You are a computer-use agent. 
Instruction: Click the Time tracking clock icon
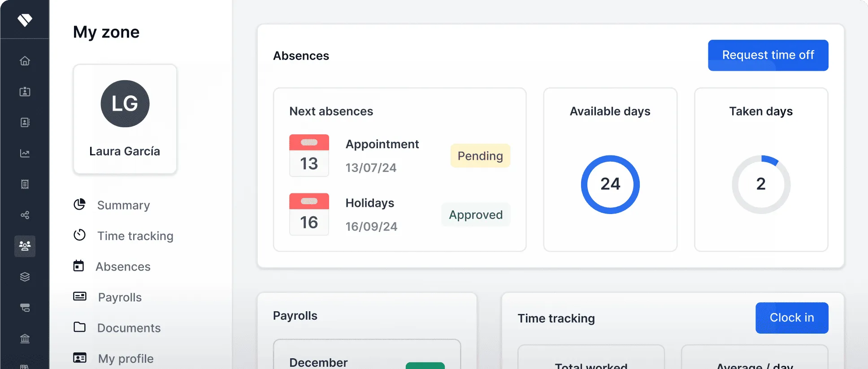click(x=79, y=235)
